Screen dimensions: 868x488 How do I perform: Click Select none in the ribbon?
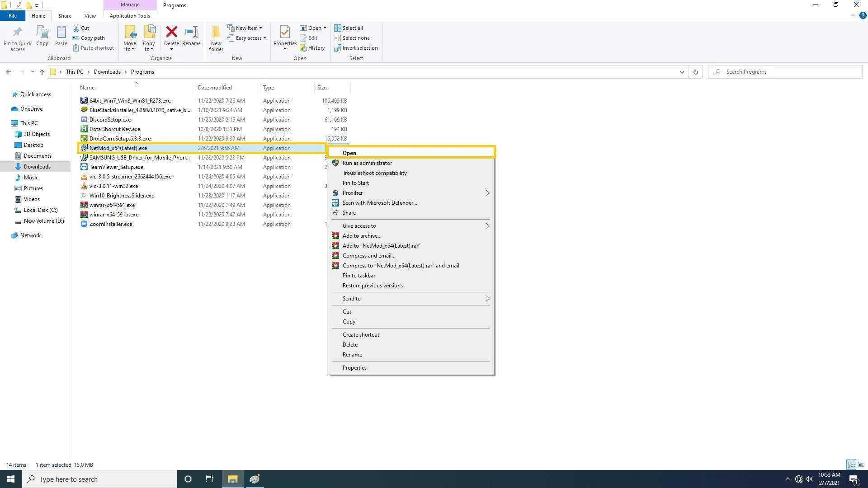[x=352, y=38]
